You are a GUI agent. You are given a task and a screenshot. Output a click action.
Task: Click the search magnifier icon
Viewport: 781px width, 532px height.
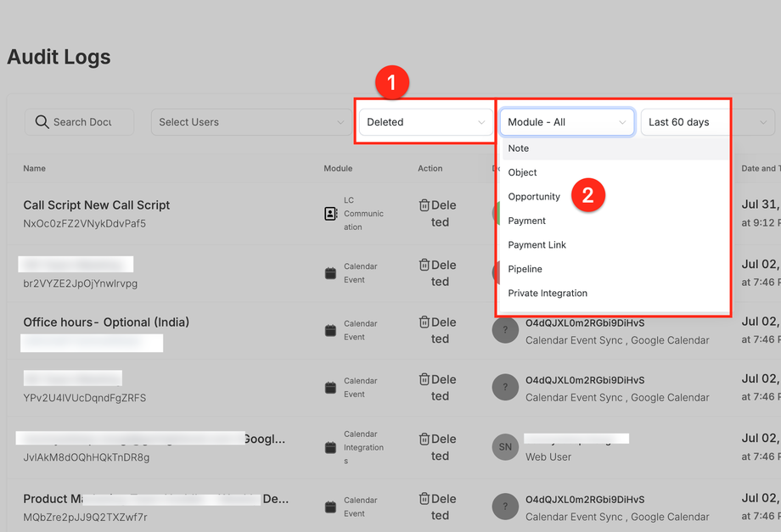pos(42,122)
